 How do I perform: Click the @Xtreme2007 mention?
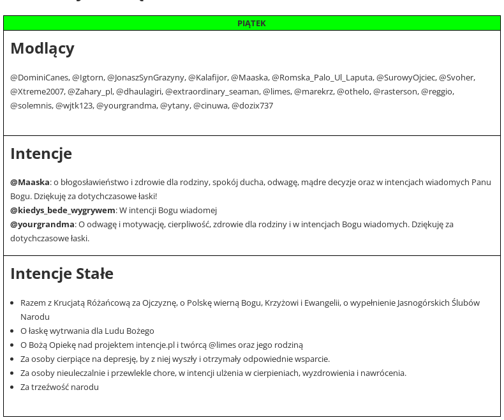coord(37,91)
